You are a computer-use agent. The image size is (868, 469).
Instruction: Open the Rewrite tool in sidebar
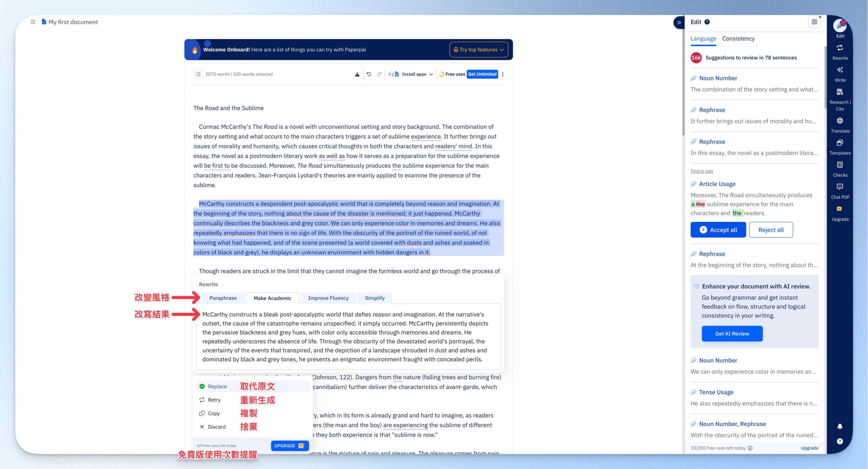(840, 52)
